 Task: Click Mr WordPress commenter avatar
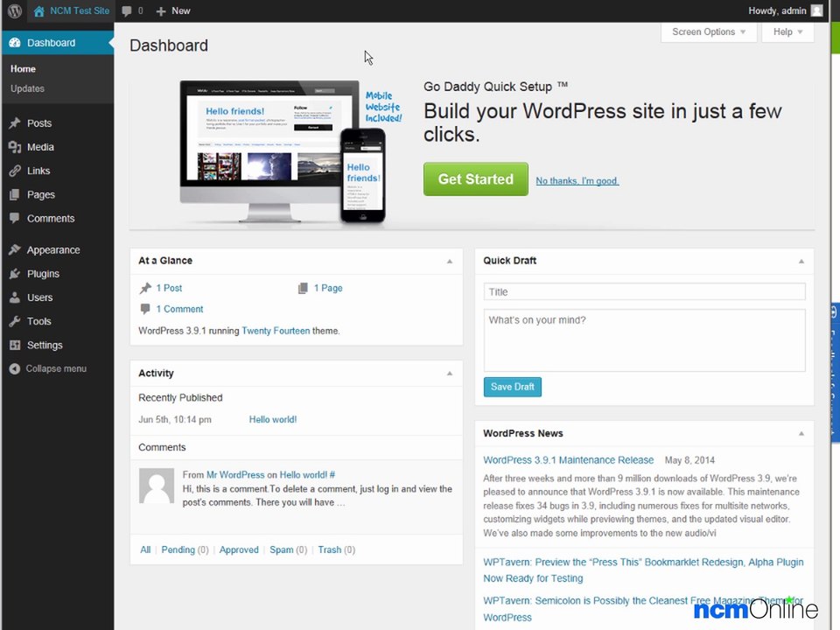(x=157, y=486)
